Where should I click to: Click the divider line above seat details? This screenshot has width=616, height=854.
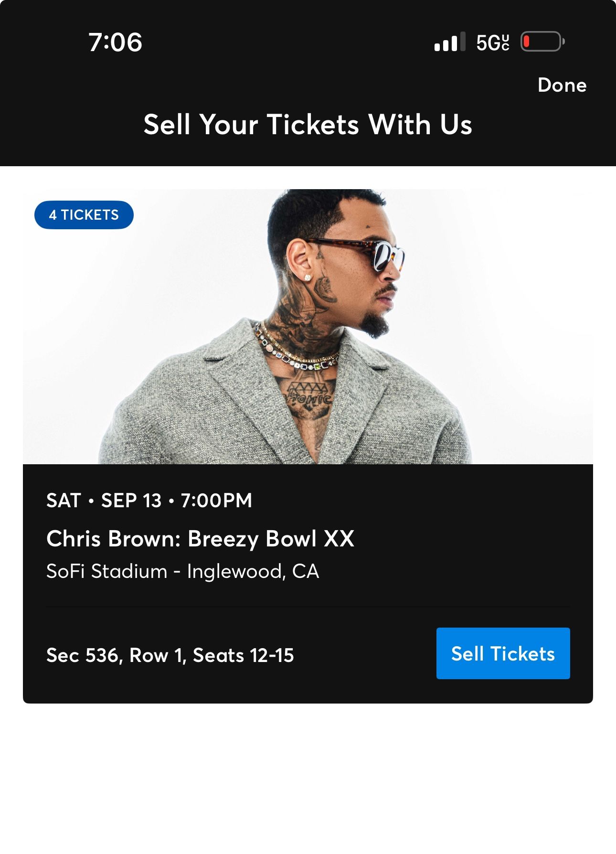[x=308, y=607]
